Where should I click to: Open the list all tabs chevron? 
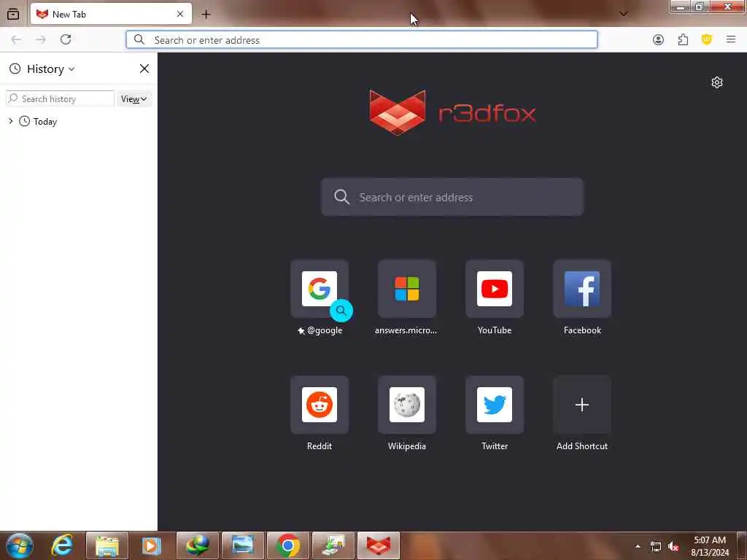623,14
